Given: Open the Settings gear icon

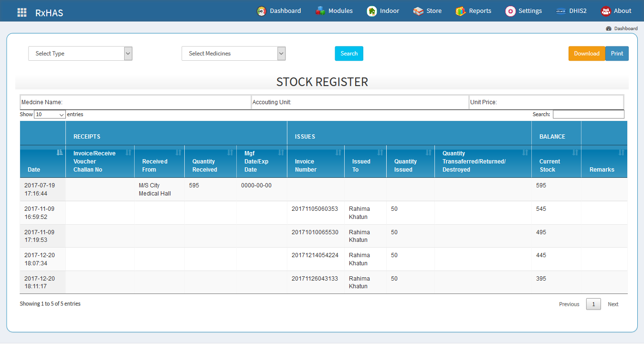Looking at the screenshot, I should [x=510, y=11].
